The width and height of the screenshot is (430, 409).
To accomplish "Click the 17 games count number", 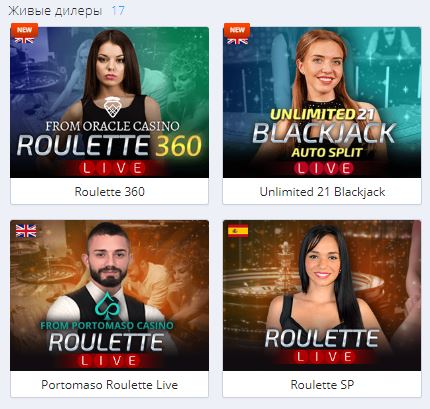I will click(118, 11).
